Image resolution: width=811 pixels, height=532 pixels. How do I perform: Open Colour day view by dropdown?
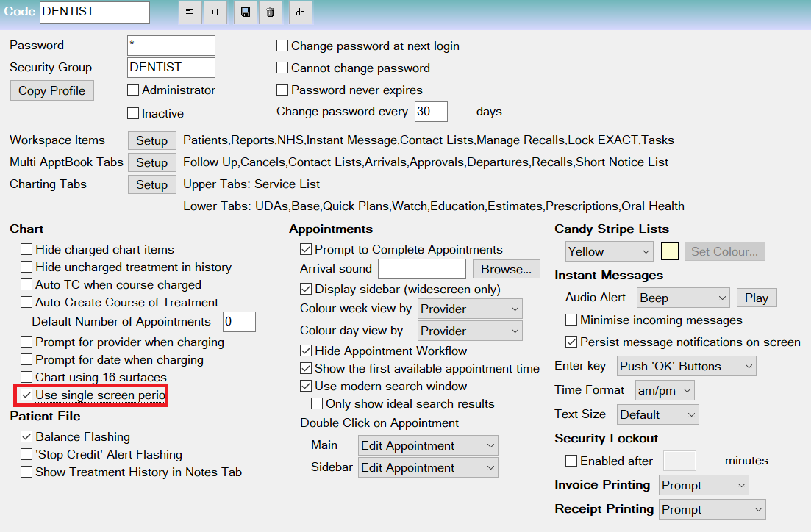point(470,331)
